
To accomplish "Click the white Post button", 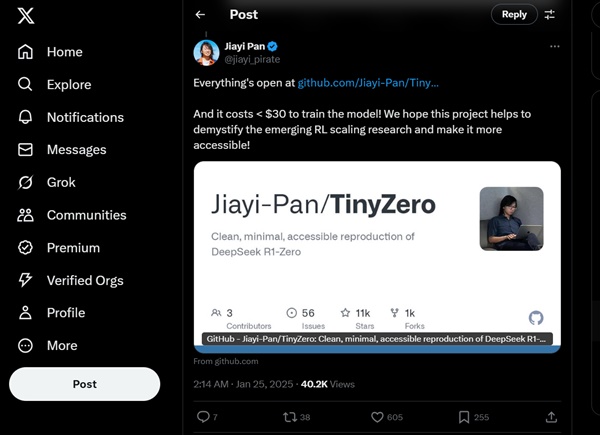I will [85, 384].
